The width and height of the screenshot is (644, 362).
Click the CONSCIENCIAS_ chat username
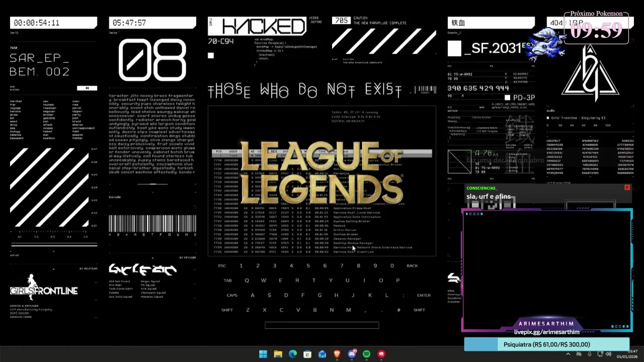pos(481,188)
